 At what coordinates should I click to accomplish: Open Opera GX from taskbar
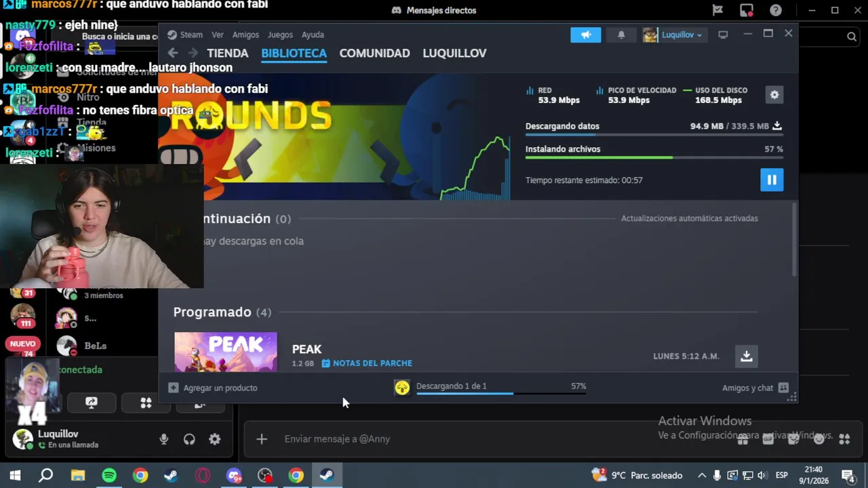pyautogui.click(x=203, y=475)
